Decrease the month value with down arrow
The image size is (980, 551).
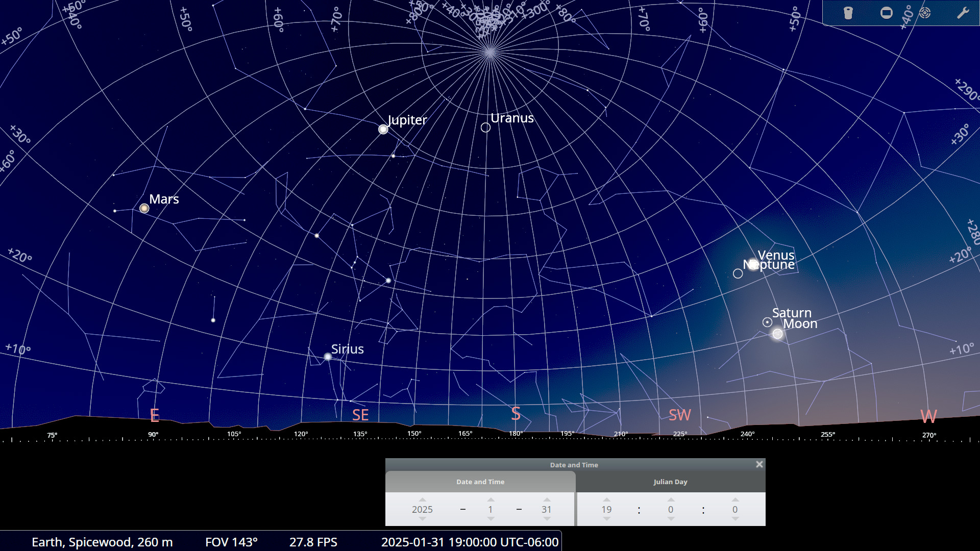point(491,519)
